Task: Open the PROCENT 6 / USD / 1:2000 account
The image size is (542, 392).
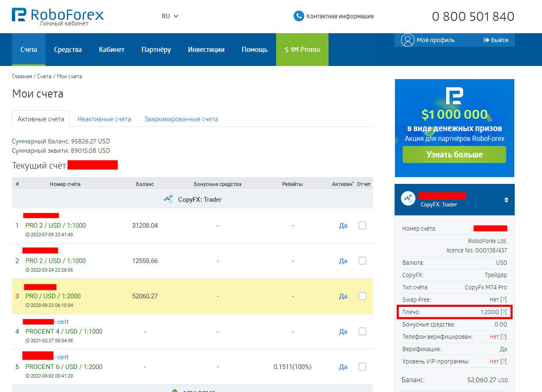Action: tap(64, 367)
